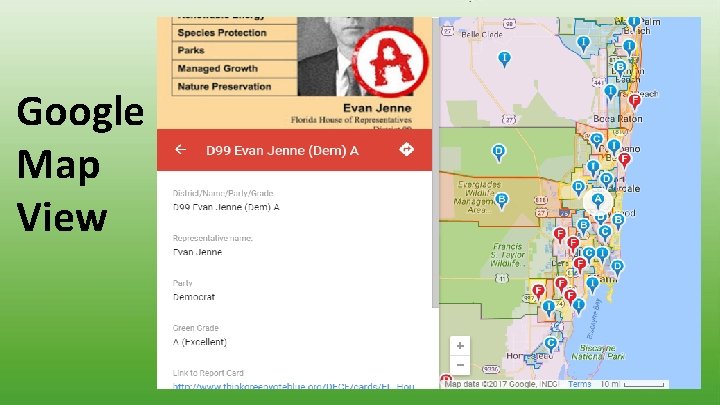Select the lone D pin above the Everglades Wildlife area
Screen dimensions: 720x405
(x=499, y=152)
